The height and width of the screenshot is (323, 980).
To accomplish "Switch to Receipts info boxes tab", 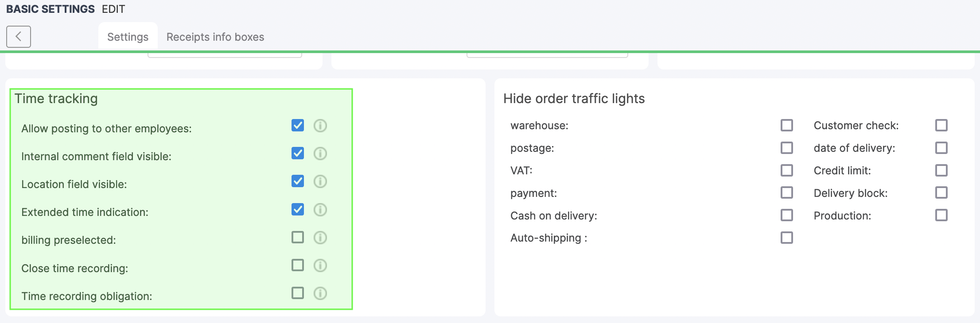I will click(x=215, y=37).
